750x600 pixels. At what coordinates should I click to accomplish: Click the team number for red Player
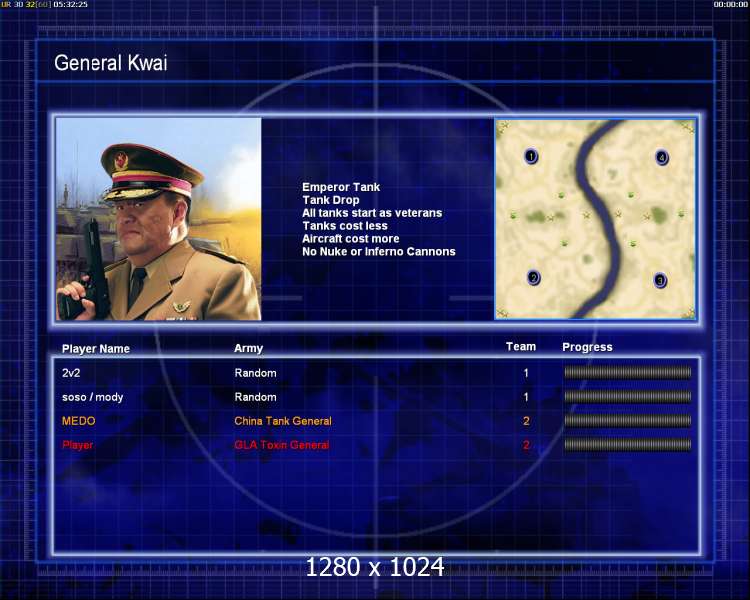(x=526, y=445)
